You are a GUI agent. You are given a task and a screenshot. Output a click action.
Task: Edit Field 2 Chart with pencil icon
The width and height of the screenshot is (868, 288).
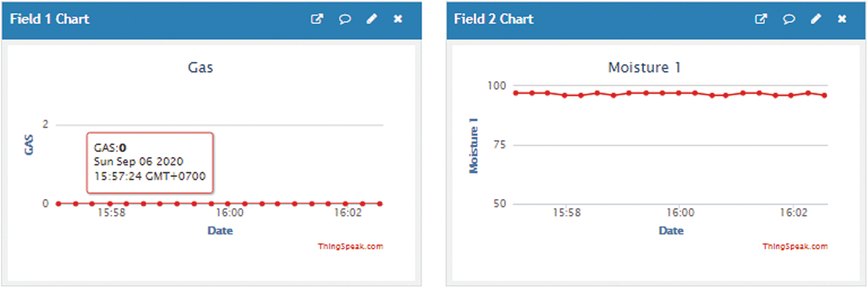[815, 19]
